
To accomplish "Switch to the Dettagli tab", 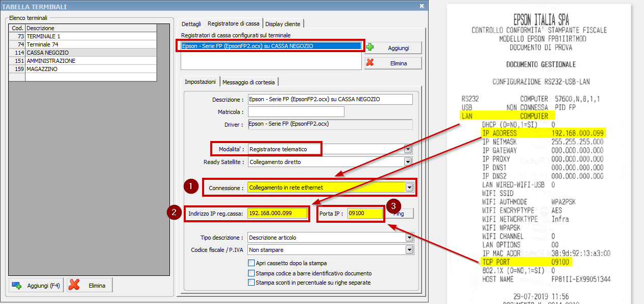I will (191, 24).
